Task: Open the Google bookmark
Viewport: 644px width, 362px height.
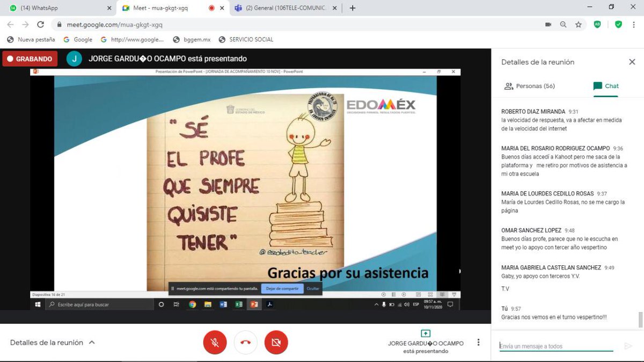Action: pos(78,39)
